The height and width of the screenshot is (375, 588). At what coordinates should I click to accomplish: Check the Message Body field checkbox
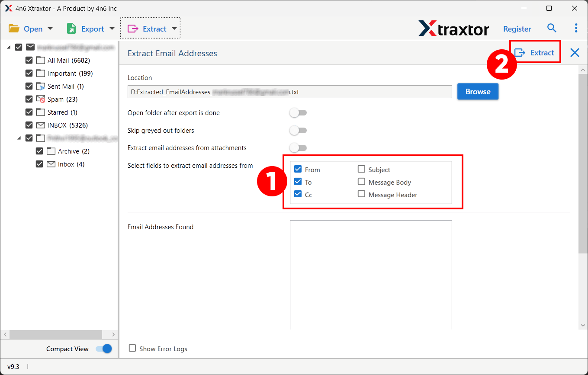tap(362, 182)
